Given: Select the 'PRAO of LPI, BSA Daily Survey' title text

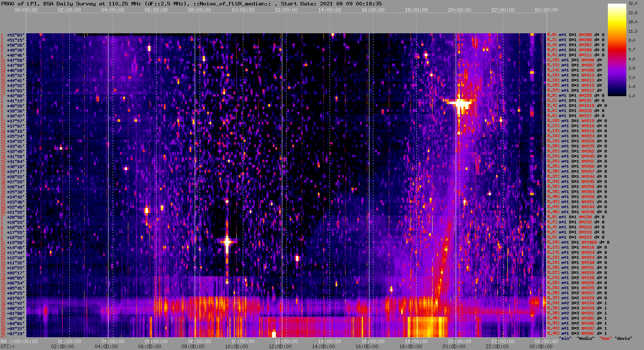Looking at the screenshot, I should tap(49, 4).
